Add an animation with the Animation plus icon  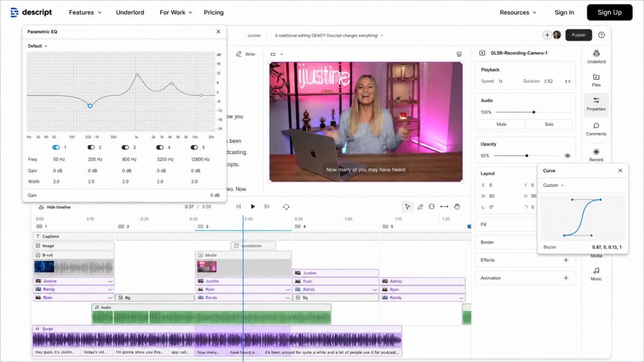566,278
